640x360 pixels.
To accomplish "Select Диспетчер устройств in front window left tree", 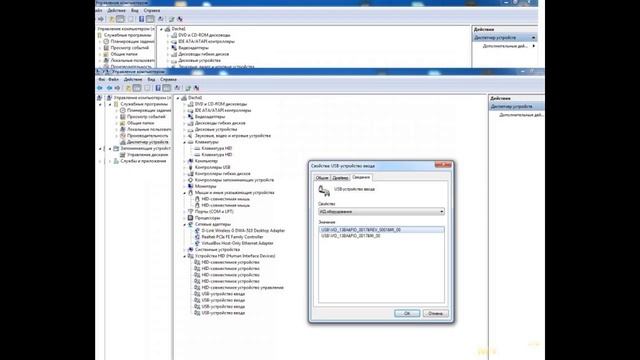I will 147,142.
